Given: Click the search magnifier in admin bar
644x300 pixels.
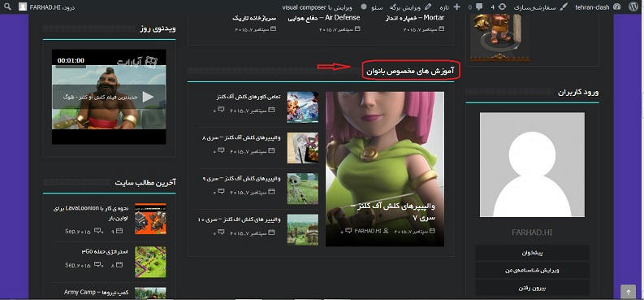Looking at the screenshot, I should coord(7,7).
